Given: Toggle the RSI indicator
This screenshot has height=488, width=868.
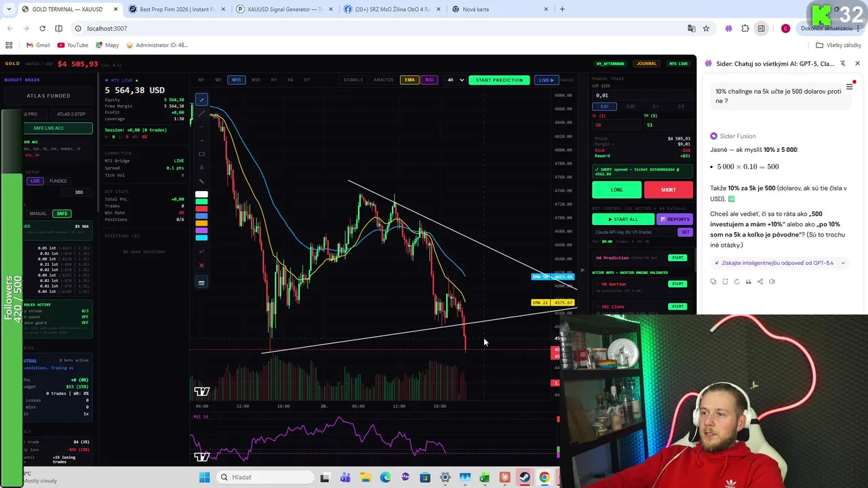Looking at the screenshot, I should pos(429,80).
